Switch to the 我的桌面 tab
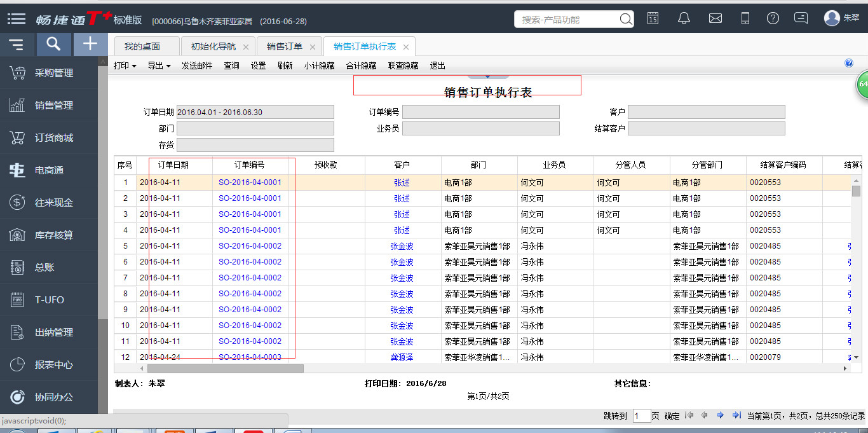This screenshot has height=433, width=868. [142, 46]
